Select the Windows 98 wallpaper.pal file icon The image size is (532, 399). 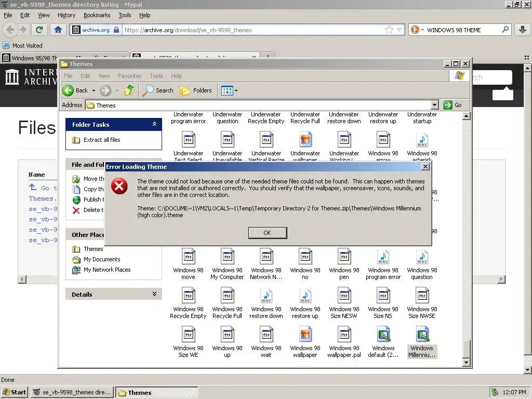[344, 334]
